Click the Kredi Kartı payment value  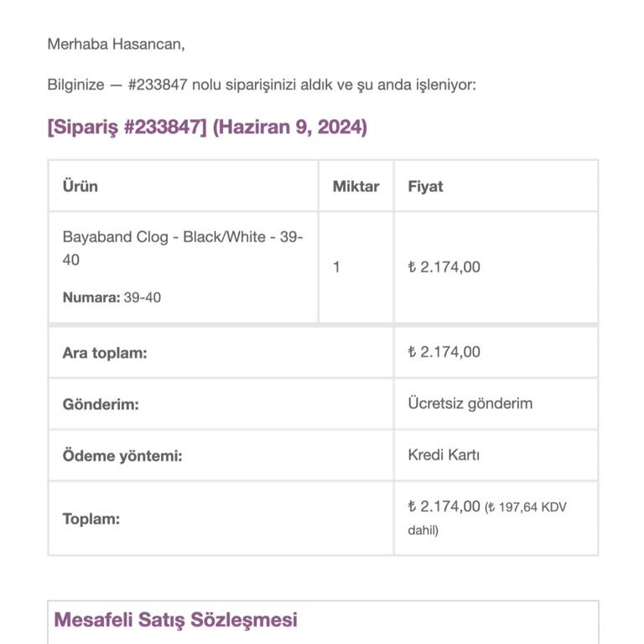tap(444, 454)
